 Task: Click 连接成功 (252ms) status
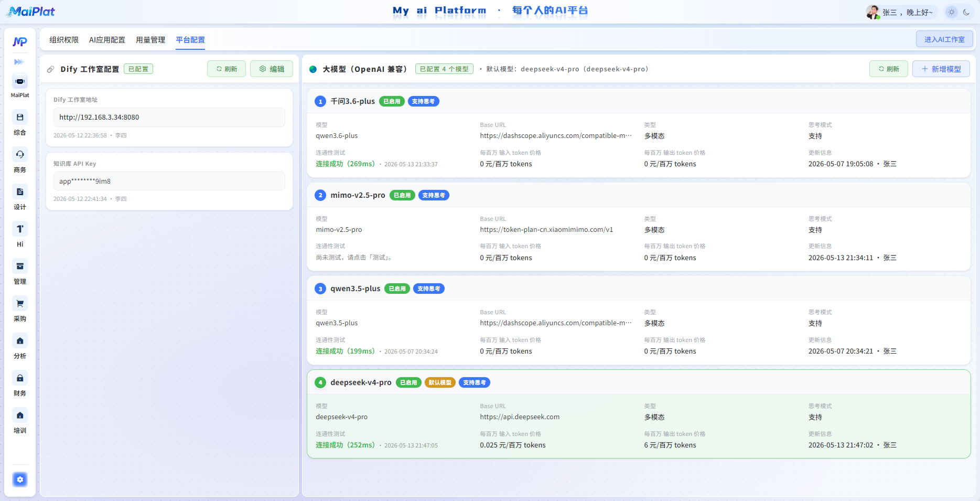click(x=345, y=445)
